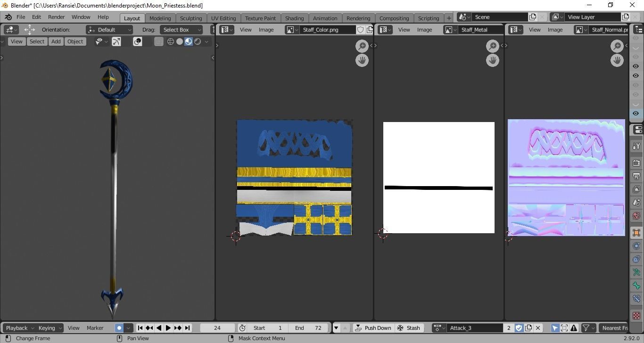The height and width of the screenshot is (343, 644).
Task: Click the End frame 72 field
Action: coord(309,328)
